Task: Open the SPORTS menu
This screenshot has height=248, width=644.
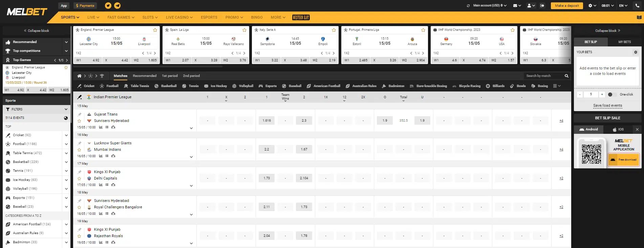Action: (70, 17)
